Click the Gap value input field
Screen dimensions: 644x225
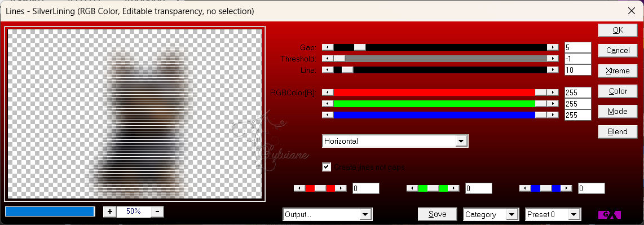pyautogui.click(x=578, y=47)
